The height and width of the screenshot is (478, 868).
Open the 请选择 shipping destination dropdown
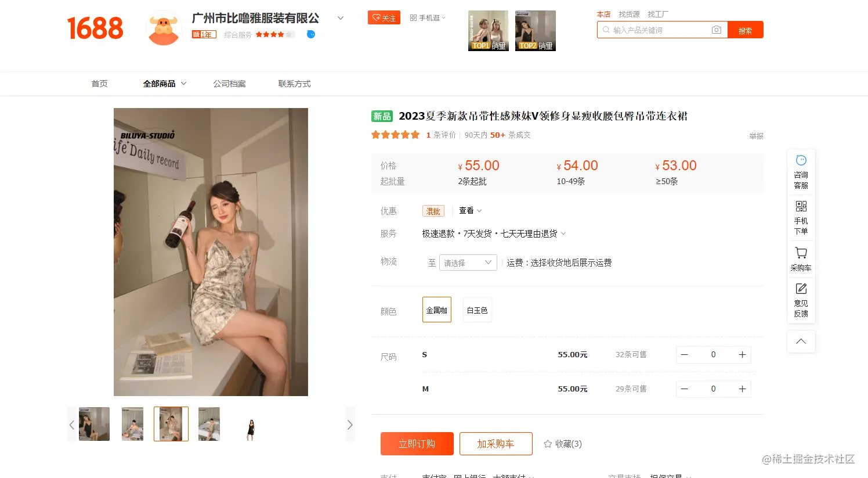(468, 263)
